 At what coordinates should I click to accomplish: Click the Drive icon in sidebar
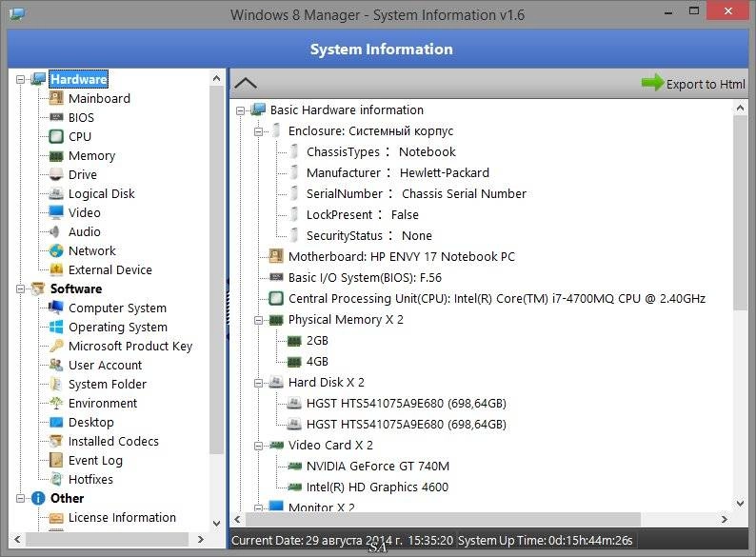(56, 174)
